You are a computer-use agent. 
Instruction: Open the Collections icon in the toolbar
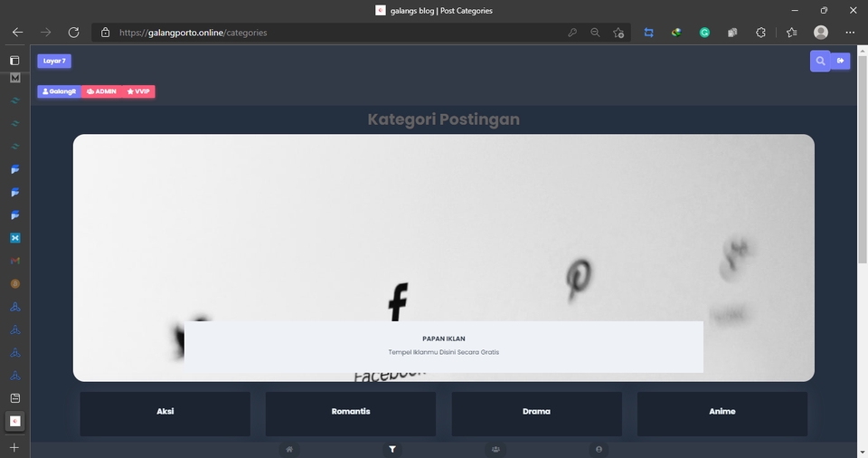click(x=732, y=33)
